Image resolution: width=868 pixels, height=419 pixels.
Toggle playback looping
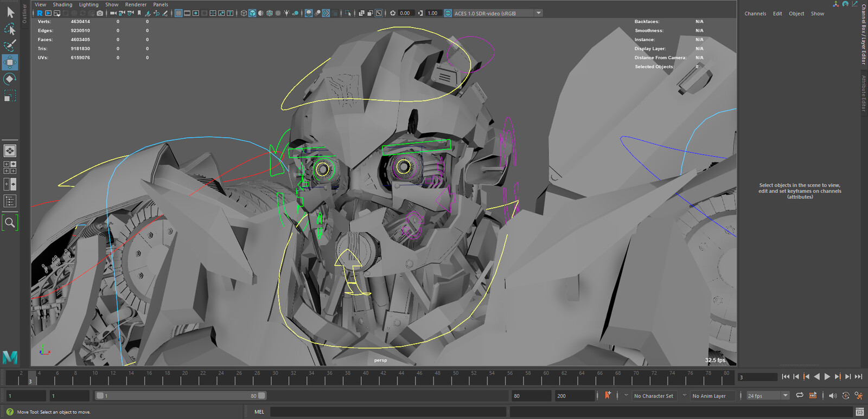800,396
